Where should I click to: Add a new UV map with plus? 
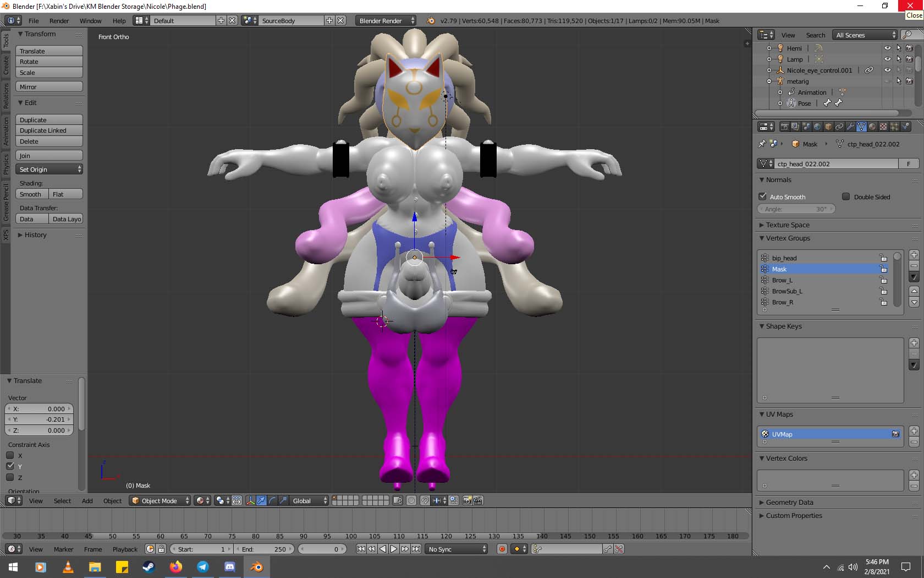(x=914, y=431)
